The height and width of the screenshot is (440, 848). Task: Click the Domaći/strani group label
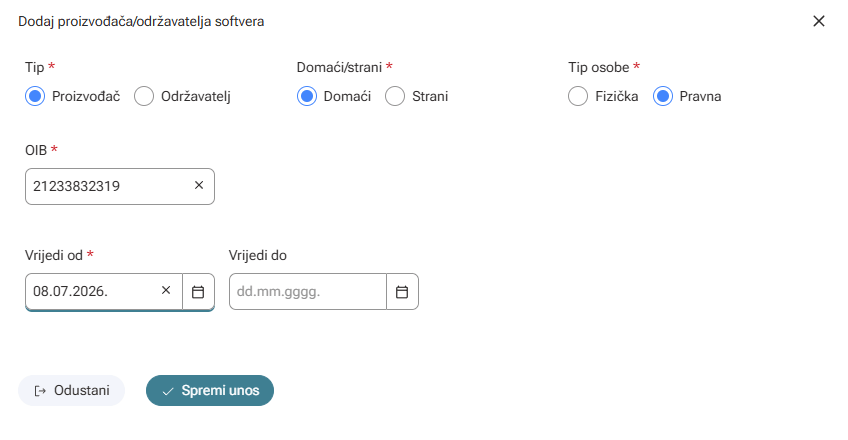point(339,67)
